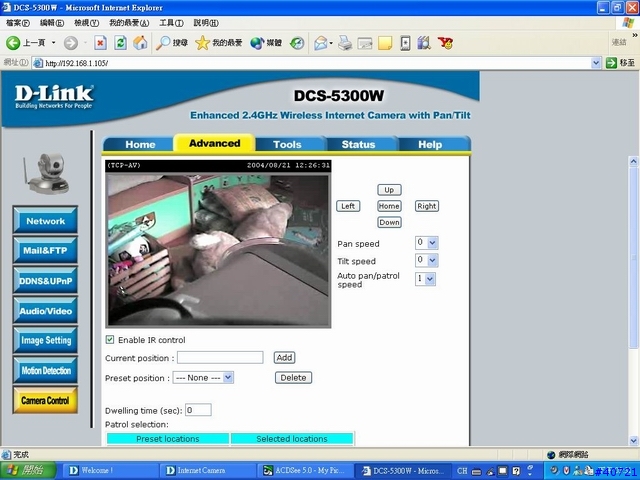Click the green Go arrow next to address bar
The image size is (640, 480).
pos(611,63)
